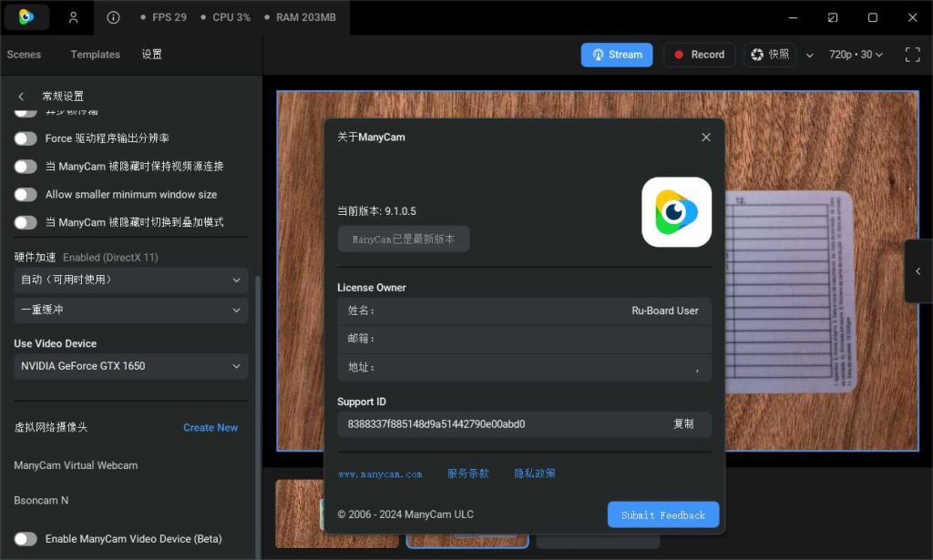Switch to the 设置 tab
The width and height of the screenshot is (933, 560).
coord(152,55)
